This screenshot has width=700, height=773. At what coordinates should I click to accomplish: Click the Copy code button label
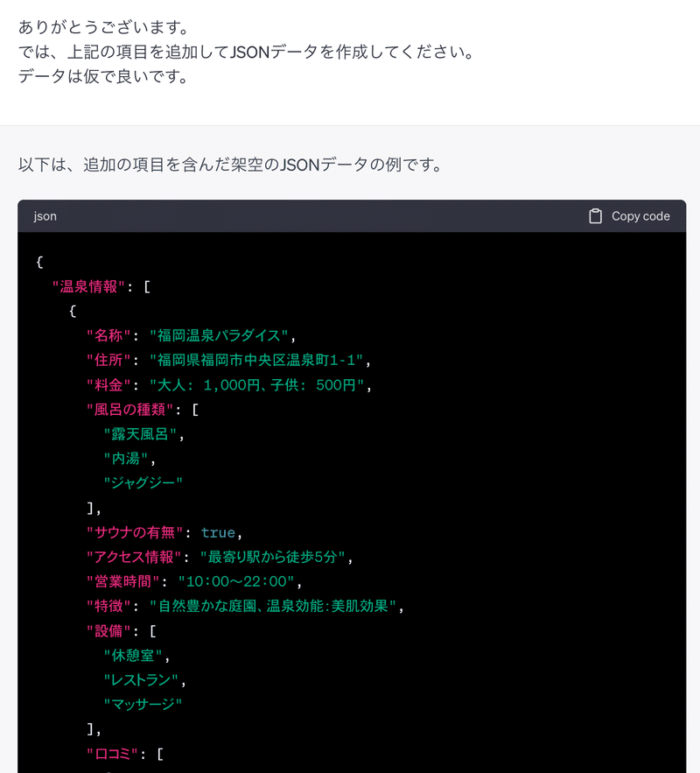click(640, 216)
